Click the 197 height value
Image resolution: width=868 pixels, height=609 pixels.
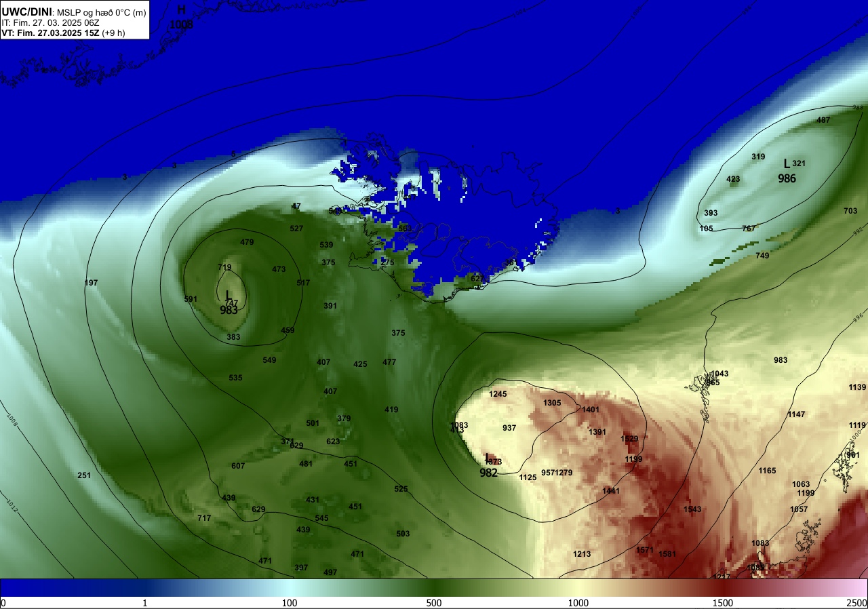[91, 283]
